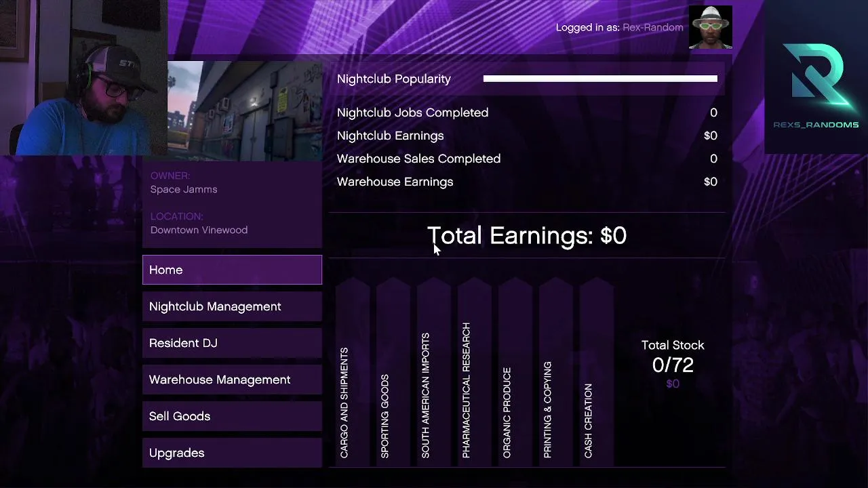The width and height of the screenshot is (868, 488).
Task: Click the Rex-Random user avatar
Action: coord(710,27)
